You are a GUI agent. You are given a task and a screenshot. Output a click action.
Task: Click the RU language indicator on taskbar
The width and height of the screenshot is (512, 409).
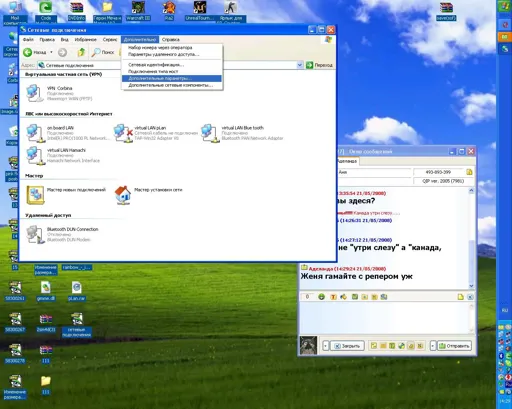click(x=505, y=310)
